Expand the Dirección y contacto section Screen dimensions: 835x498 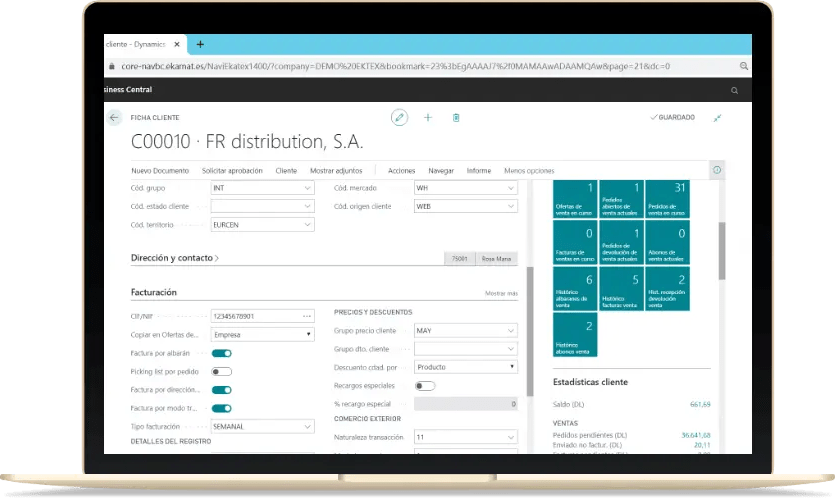(x=175, y=258)
